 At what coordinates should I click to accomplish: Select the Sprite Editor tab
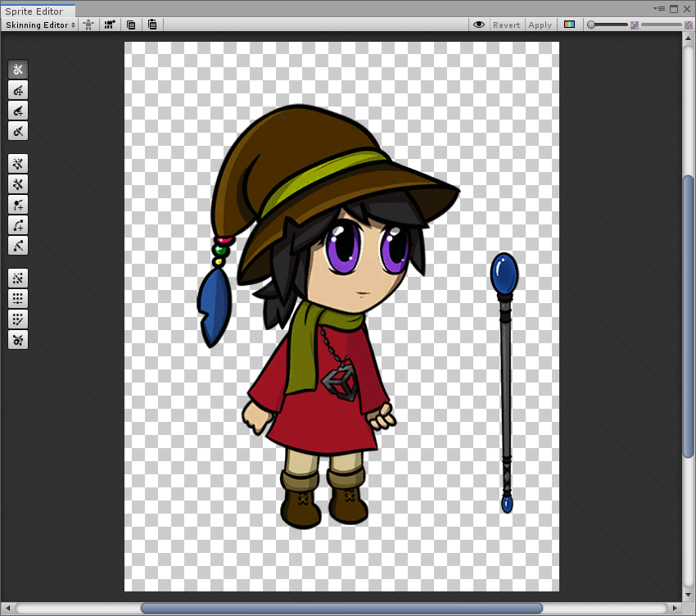(34, 11)
